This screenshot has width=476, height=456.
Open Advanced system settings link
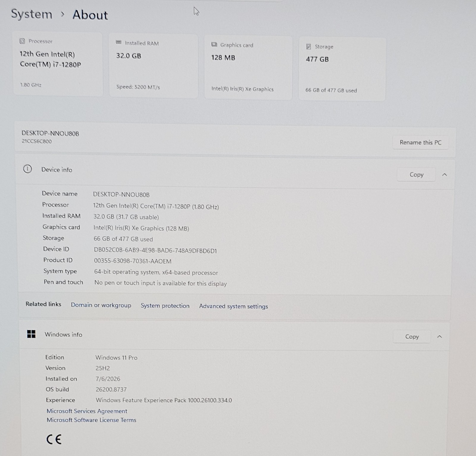click(234, 306)
